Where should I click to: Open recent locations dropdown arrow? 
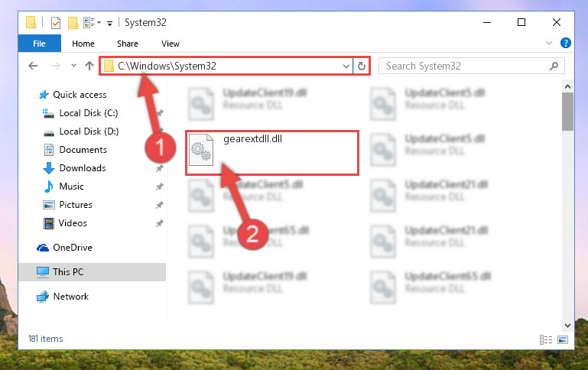coord(73,66)
